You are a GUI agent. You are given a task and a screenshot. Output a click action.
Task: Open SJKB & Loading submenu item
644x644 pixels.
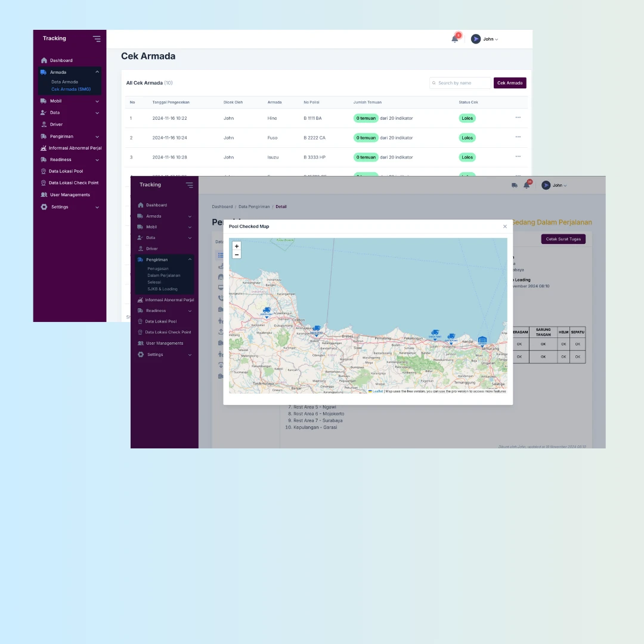162,289
